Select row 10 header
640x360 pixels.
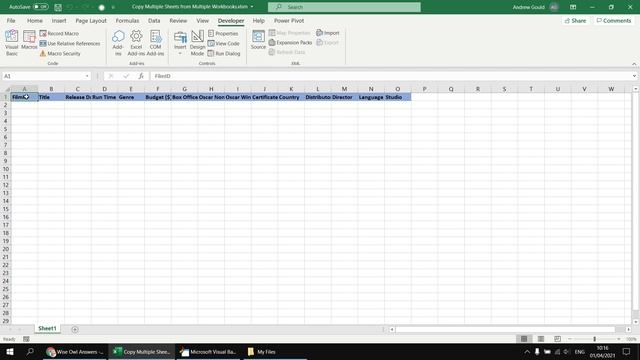click(x=6, y=169)
